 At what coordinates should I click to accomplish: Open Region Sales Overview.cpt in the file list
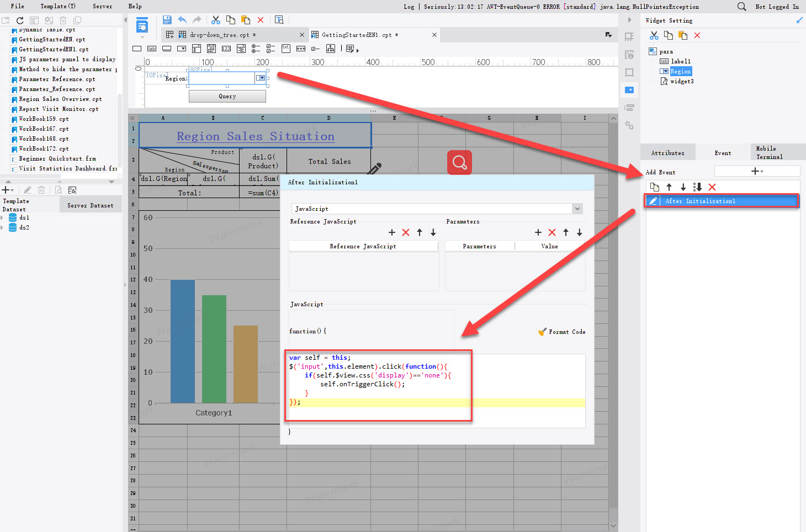tap(60, 99)
